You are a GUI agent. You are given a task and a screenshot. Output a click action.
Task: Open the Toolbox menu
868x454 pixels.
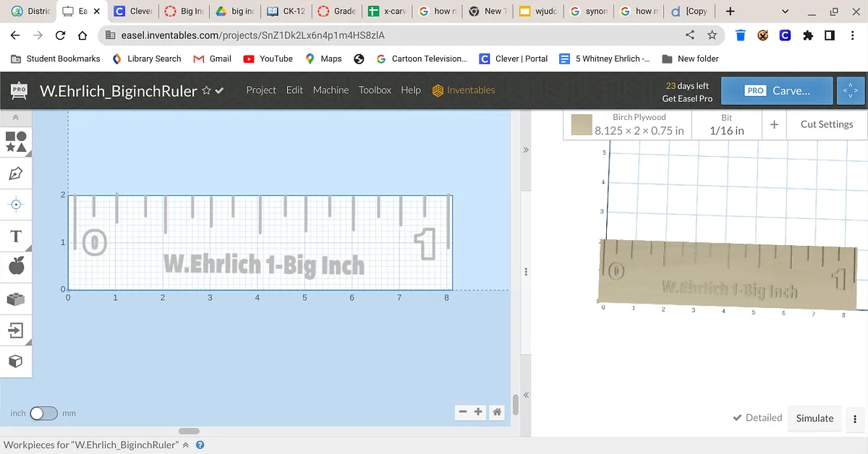(375, 90)
